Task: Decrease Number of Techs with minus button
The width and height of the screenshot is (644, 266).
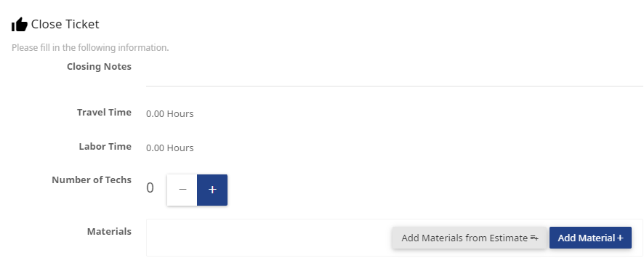Action: click(182, 190)
